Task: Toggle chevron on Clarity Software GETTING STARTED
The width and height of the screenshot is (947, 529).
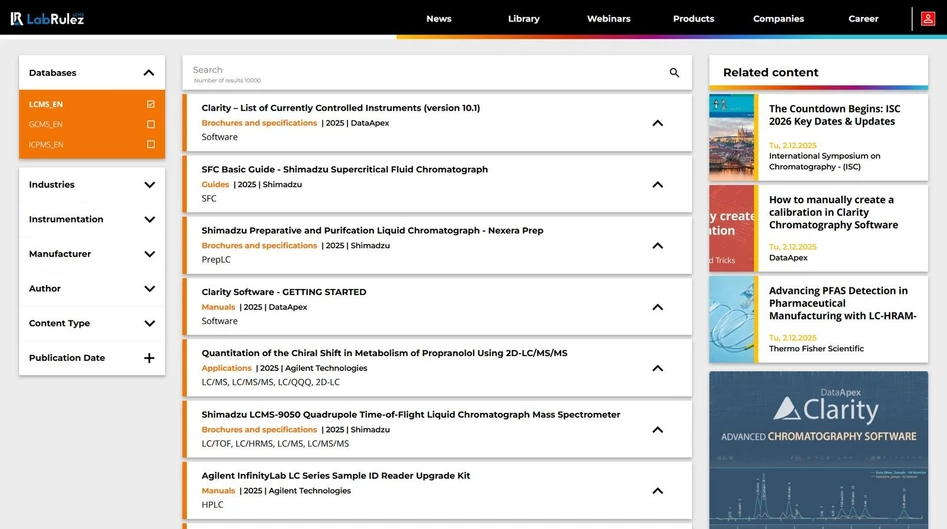Action: point(657,307)
